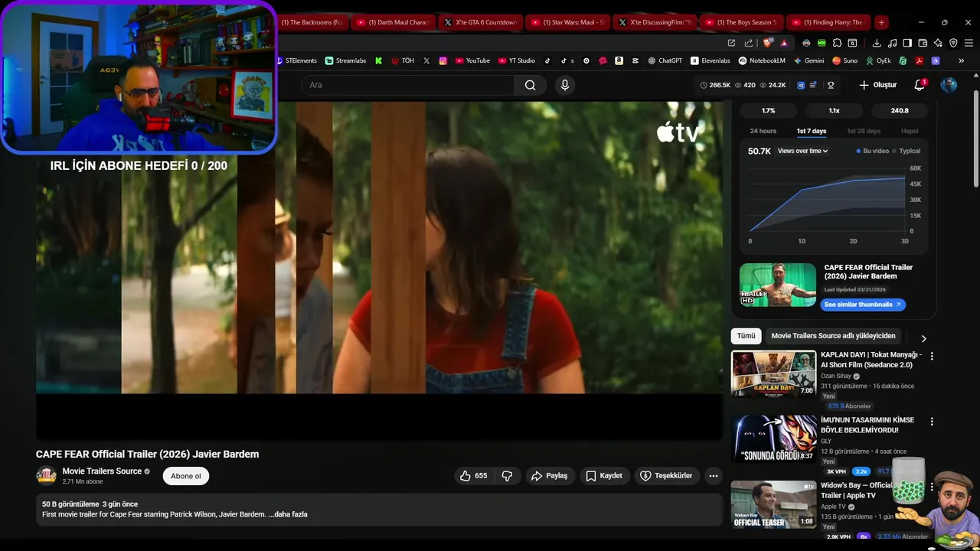Open the Amazon bookmark icon

(619, 60)
